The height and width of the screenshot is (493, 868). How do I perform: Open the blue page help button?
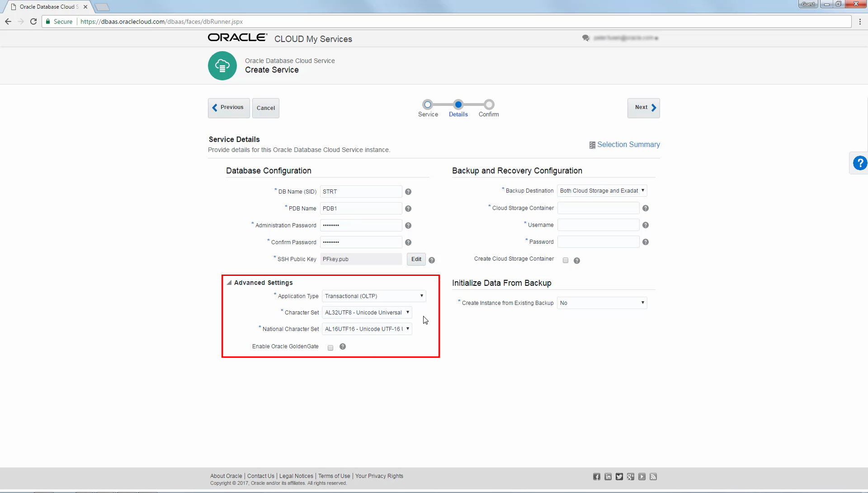pos(860,163)
